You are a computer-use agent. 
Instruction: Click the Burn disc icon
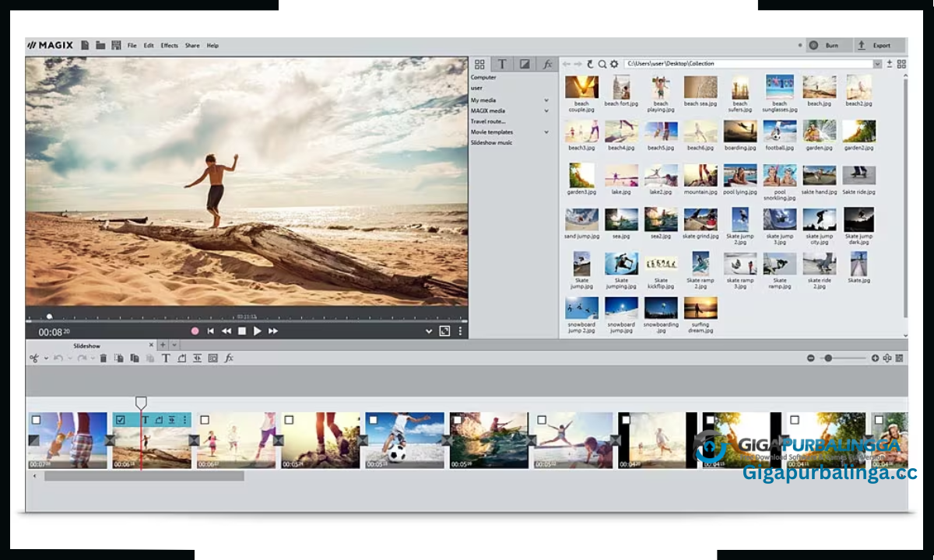(x=814, y=45)
